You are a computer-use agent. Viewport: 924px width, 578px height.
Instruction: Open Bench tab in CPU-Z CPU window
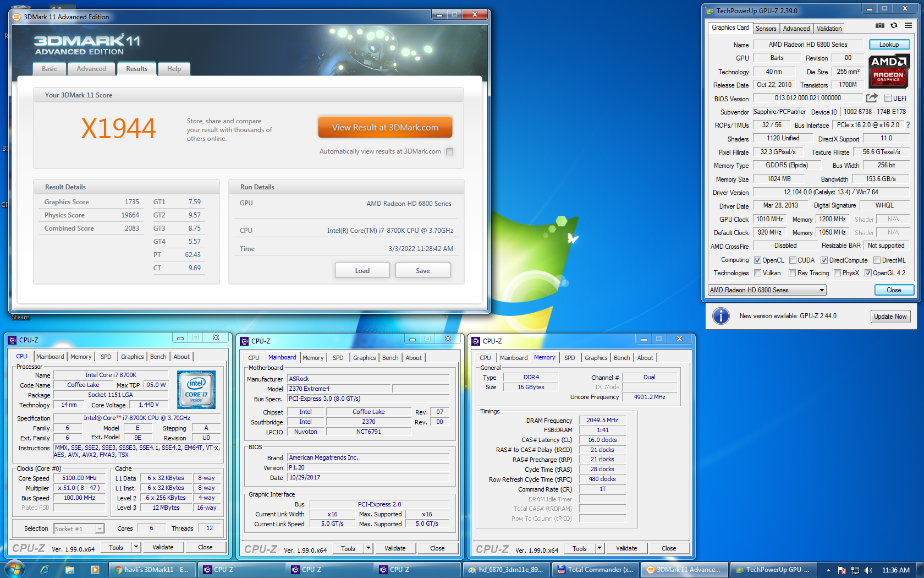pyautogui.click(x=158, y=357)
